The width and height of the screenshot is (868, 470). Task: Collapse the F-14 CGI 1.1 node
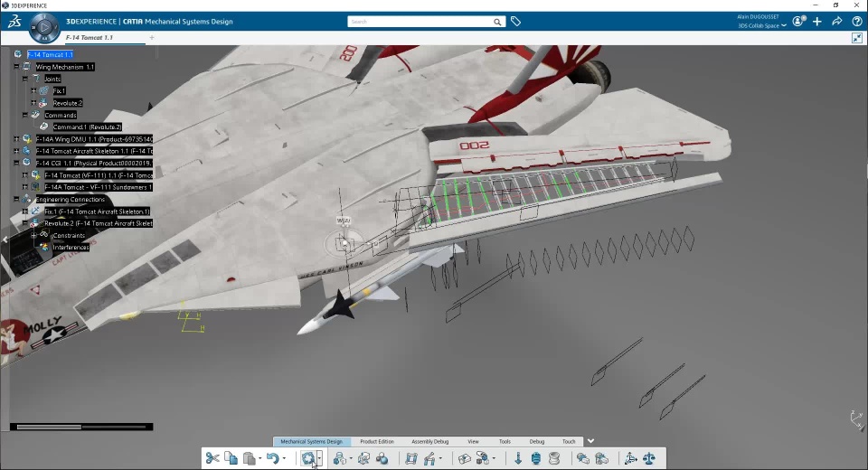click(x=16, y=163)
